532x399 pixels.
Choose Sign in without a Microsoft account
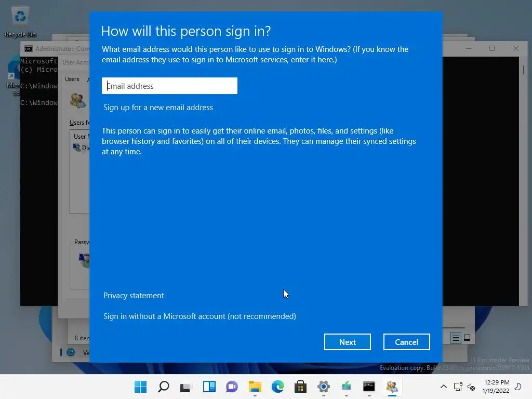[x=199, y=316]
